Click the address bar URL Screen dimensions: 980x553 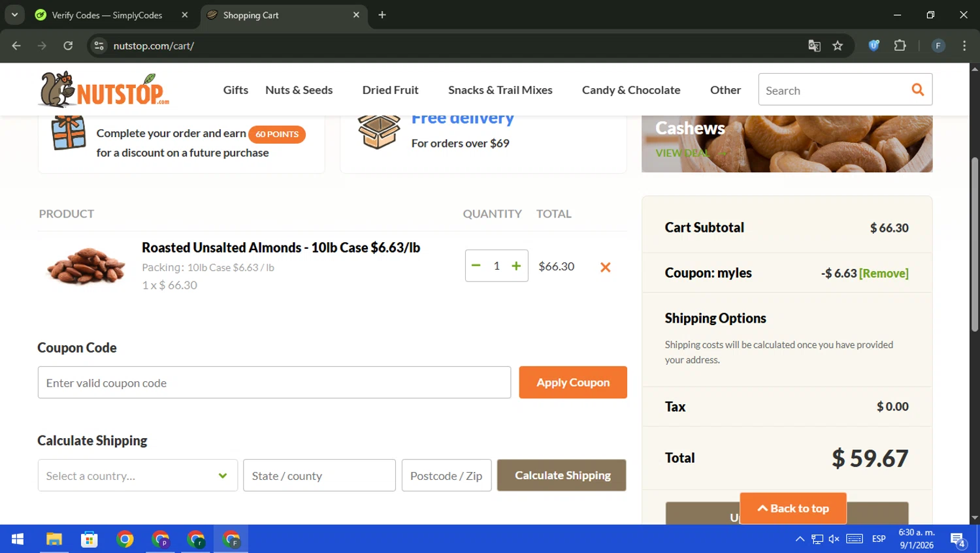[x=154, y=46]
